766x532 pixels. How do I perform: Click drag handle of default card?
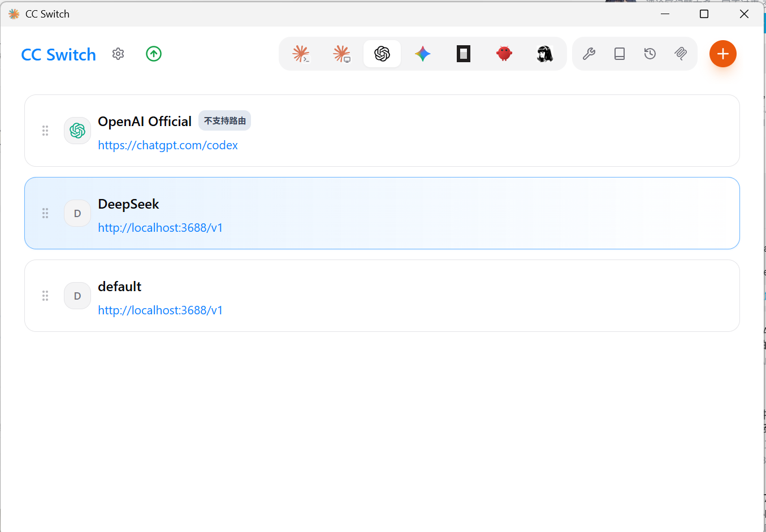pyautogui.click(x=45, y=296)
